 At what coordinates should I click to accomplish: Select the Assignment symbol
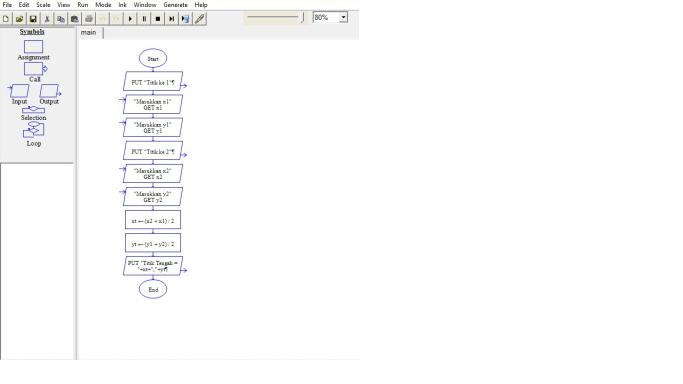click(33, 47)
